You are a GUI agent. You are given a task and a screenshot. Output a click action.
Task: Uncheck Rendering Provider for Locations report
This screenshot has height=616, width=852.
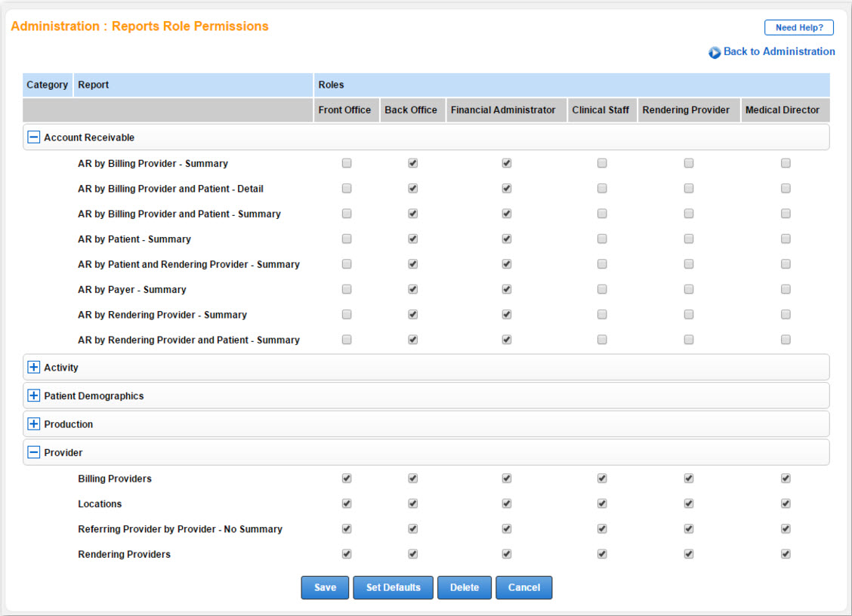[x=689, y=504]
